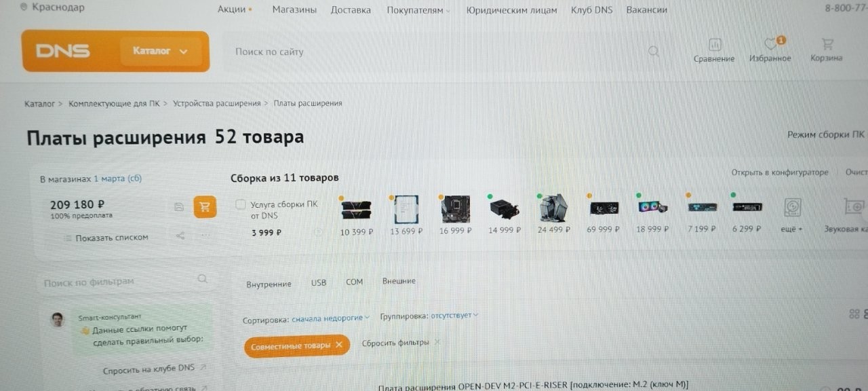
Task: Click Открыть в конфигураторе link
Action: click(780, 172)
